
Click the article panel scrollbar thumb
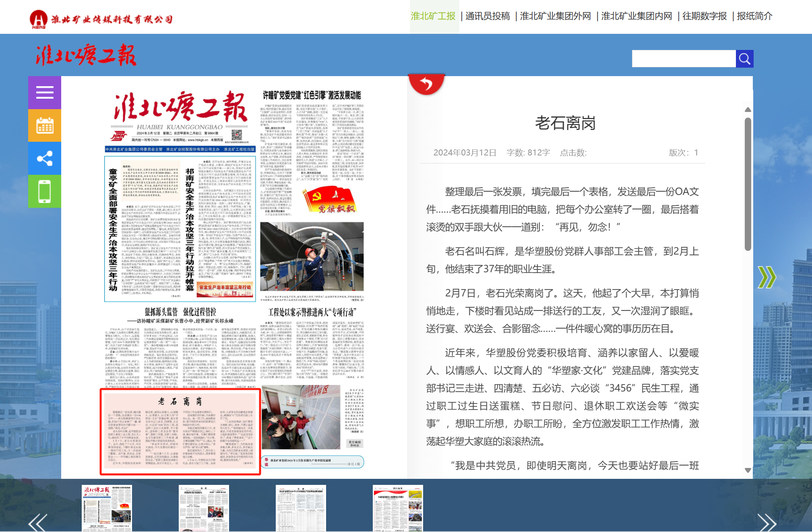(748, 183)
